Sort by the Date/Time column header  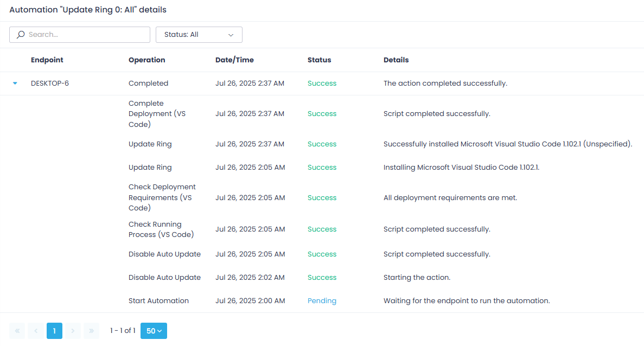coord(234,60)
